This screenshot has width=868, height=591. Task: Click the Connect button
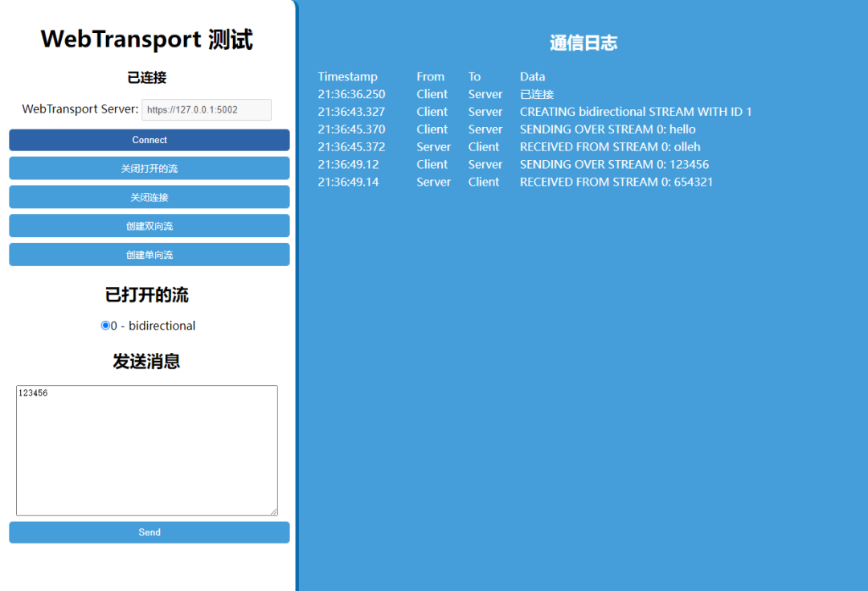(149, 139)
